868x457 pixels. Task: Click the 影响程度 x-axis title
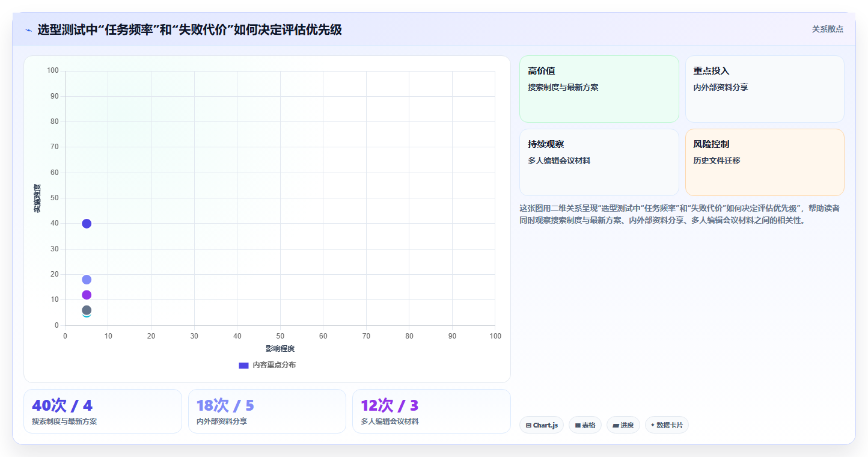coord(280,349)
